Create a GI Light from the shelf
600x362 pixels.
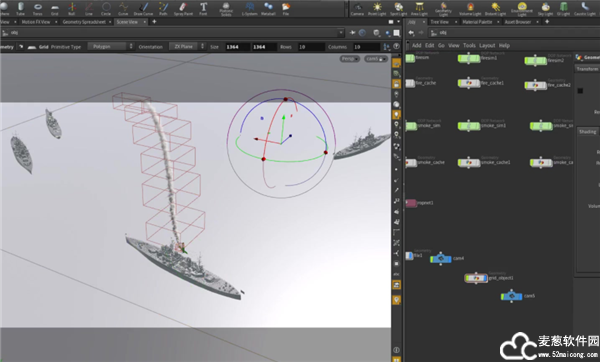(x=563, y=8)
